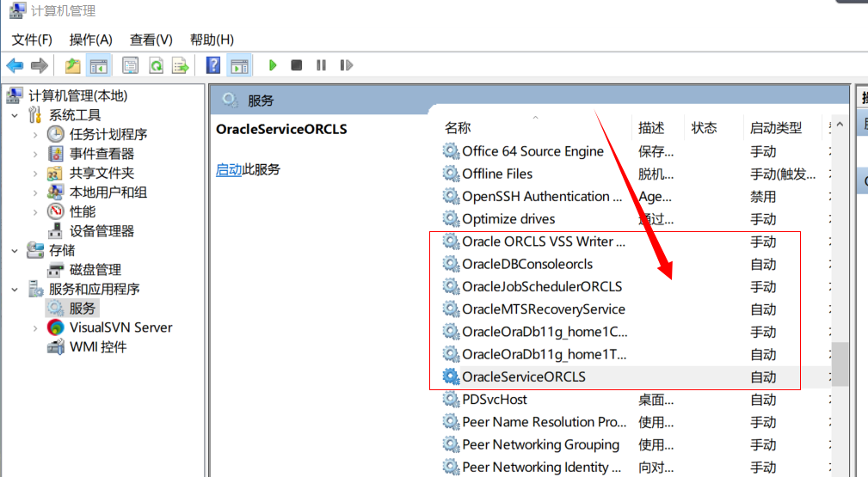Open the 帮助(H) menu
This screenshot has width=868, height=477.
pos(212,40)
